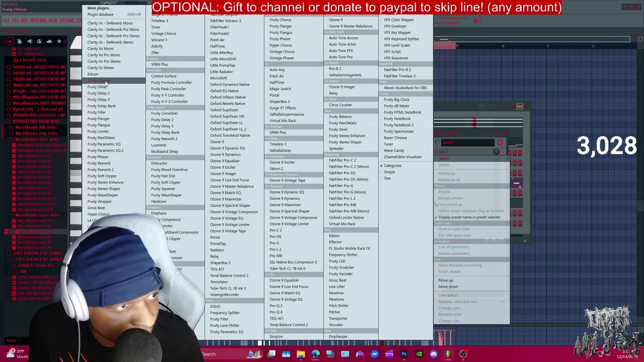This screenshot has width=644, height=362.
Task: Select Waves StudioRack for OBS
Action: tap(406, 88)
